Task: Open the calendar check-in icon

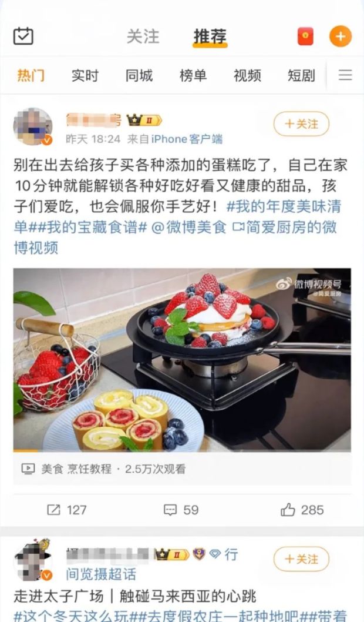Action: click(23, 36)
